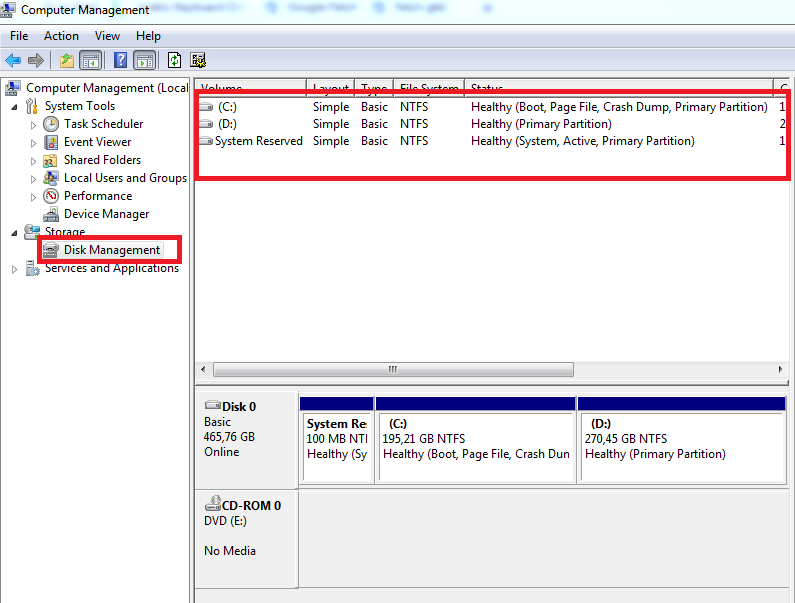Select Disk Management in the tree

pos(112,250)
